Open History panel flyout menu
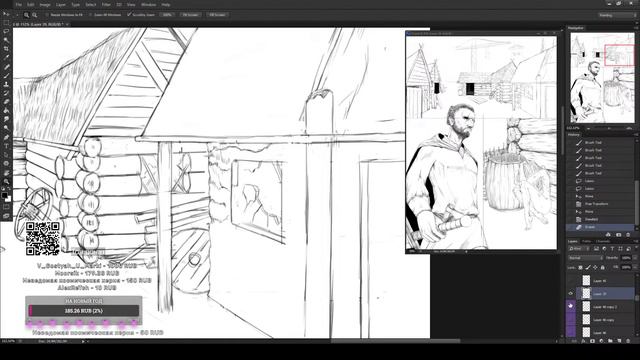The height and width of the screenshot is (360, 640). [x=636, y=135]
